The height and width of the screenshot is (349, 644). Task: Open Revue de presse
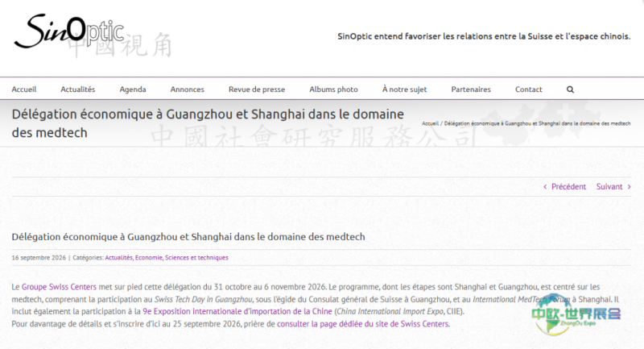coord(257,89)
